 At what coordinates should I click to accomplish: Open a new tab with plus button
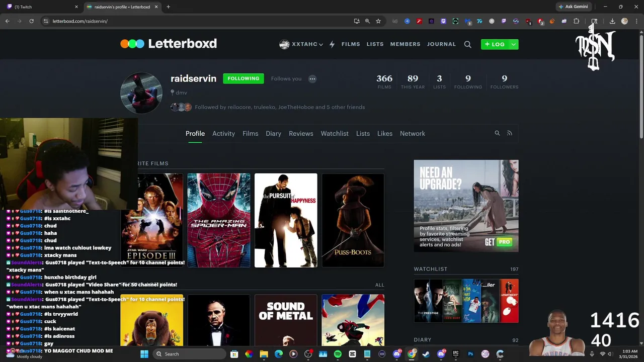coord(168,7)
